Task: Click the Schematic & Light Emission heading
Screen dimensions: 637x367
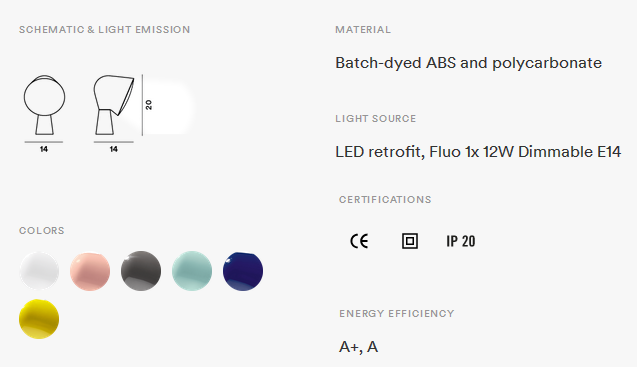Action: point(104,30)
